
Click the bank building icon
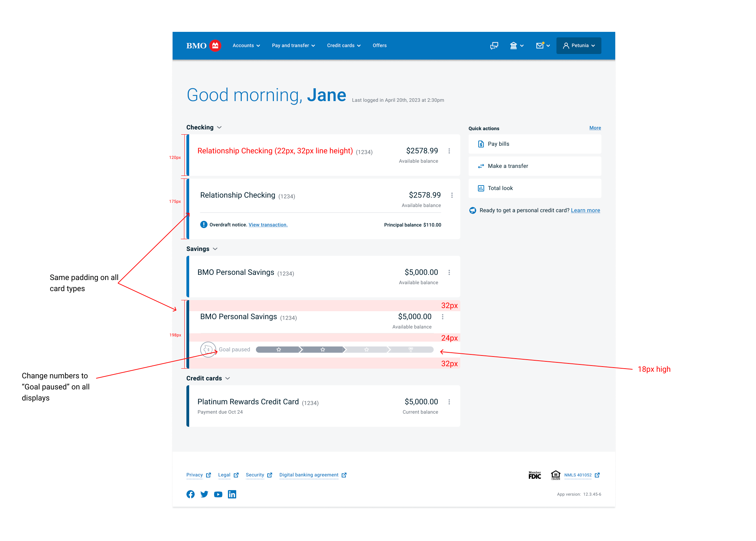(514, 46)
